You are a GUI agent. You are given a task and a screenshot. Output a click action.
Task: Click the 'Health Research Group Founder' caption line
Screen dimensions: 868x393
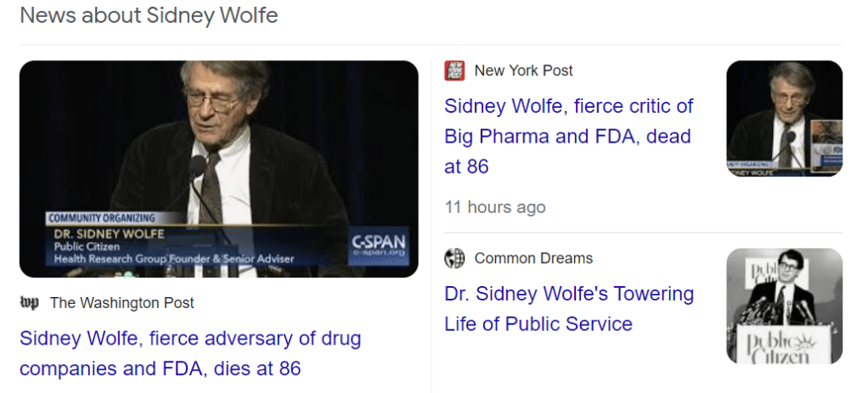pyautogui.click(x=173, y=259)
